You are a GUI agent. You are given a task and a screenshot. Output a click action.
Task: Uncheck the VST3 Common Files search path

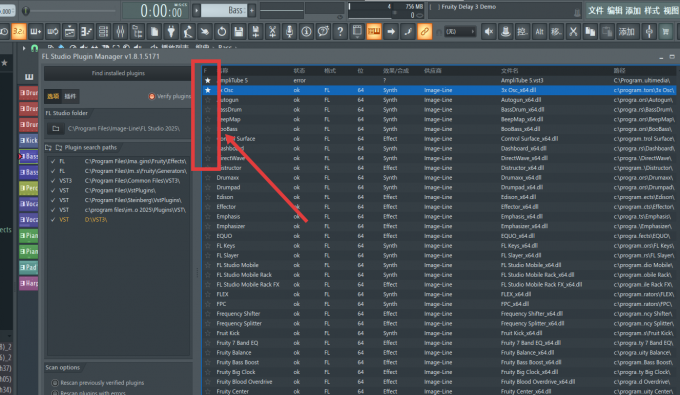(x=53, y=181)
